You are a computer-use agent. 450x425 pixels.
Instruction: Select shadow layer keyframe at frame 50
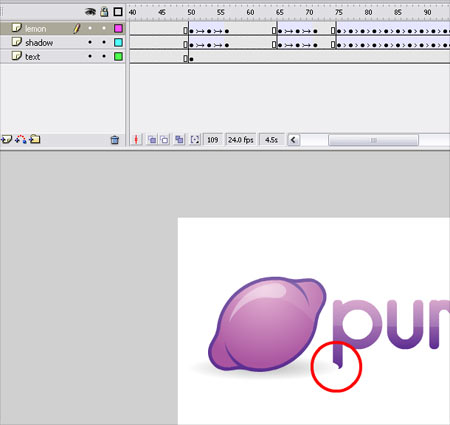point(191,45)
